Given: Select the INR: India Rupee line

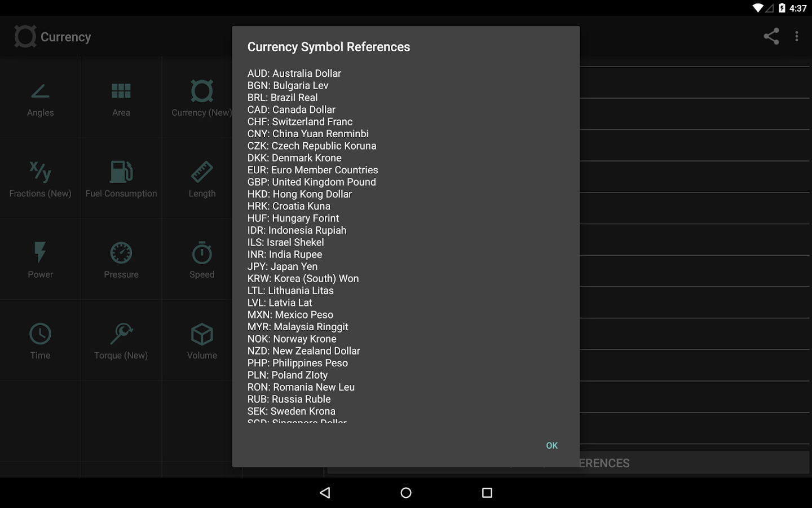Looking at the screenshot, I should tap(285, 255).
